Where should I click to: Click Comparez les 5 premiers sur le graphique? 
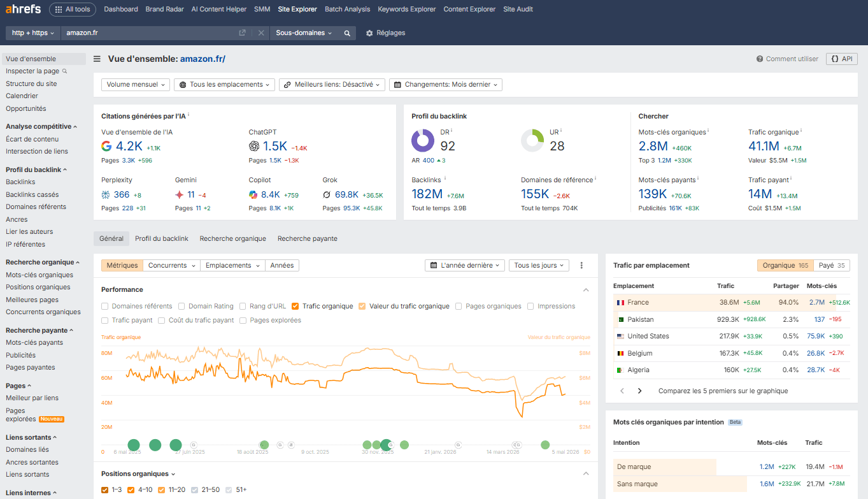click(x=723, y=391)
